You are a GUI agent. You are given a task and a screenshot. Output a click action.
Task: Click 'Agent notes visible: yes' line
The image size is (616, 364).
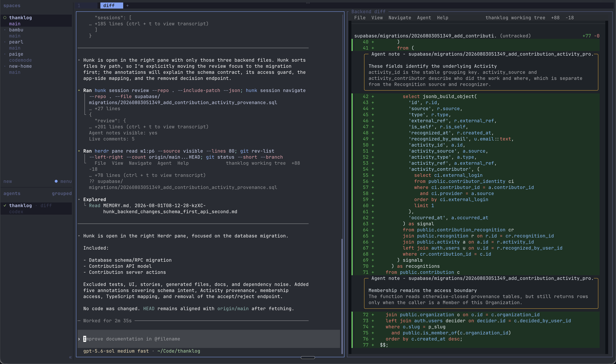(123, 133)
